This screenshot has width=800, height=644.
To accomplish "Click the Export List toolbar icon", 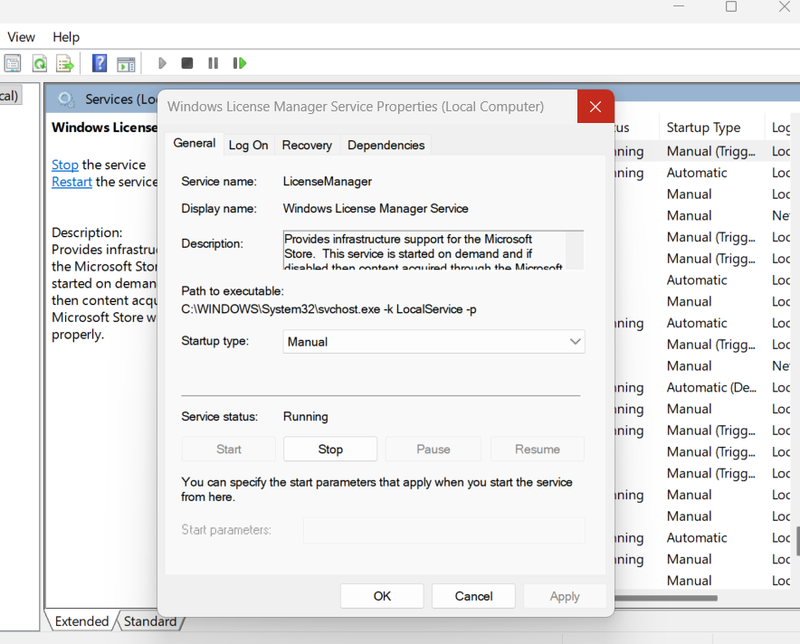I will point(65,64).
